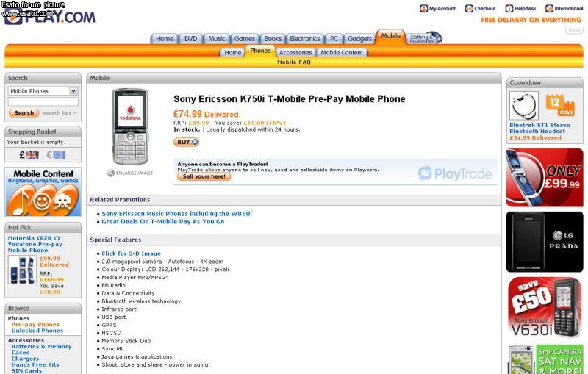
Task: Click the Sony Ericsson K750i product thumbnail
Action: pyautogui.click(x=130, y=127)
